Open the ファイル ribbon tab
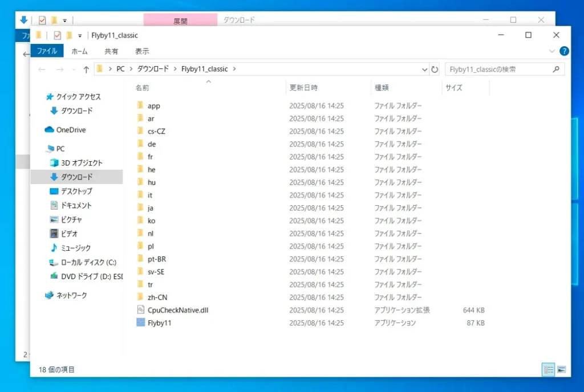The image size is (584, 392). point(47,51)
